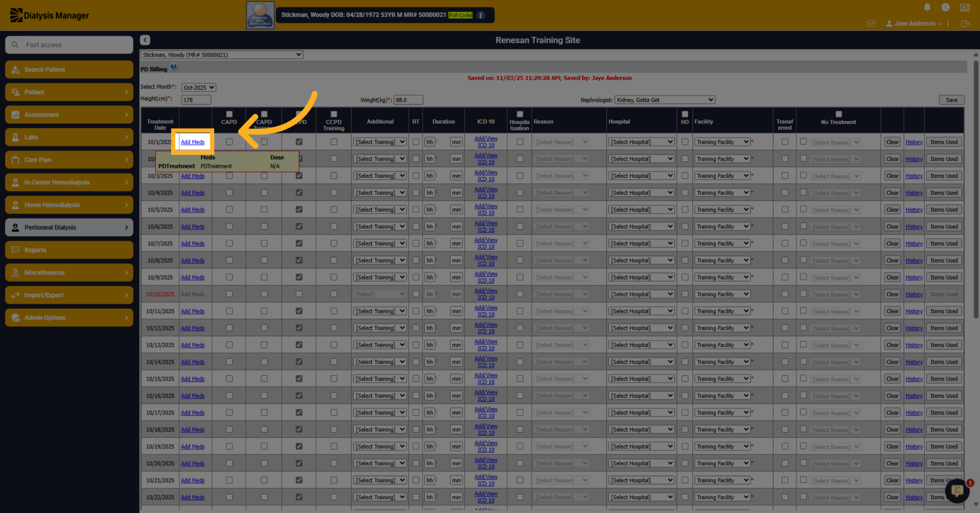Click the page vertical scrollbar
The height and width of the screenshot is (513, 980).
(x=976, y=188)
